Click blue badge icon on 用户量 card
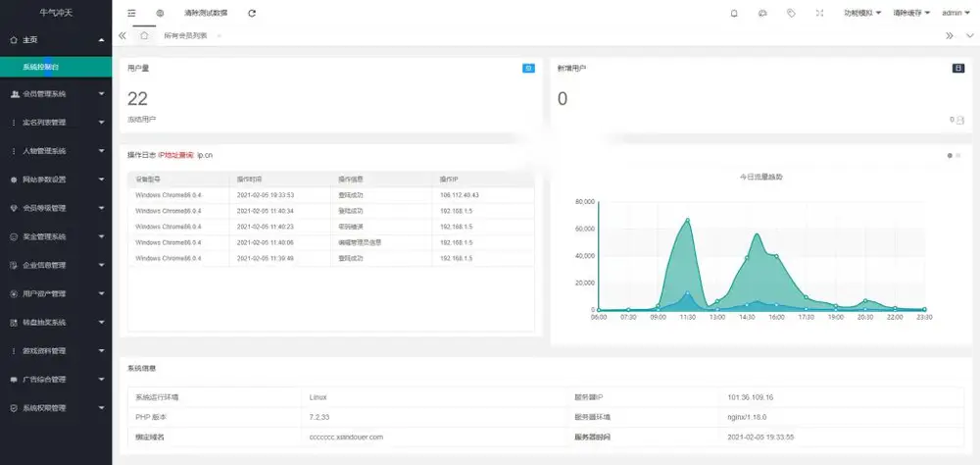The width and height of the screenshot is (980, 465). (x=528, y=69)
